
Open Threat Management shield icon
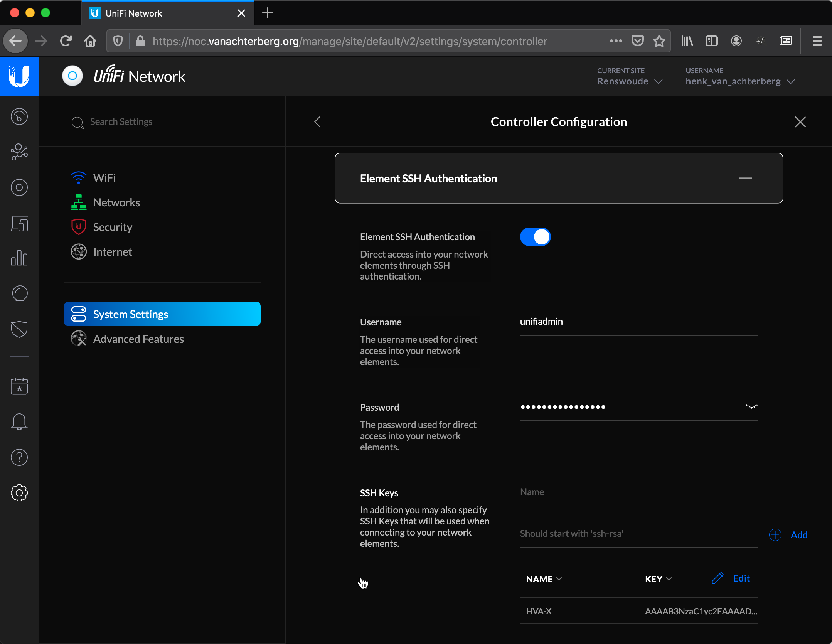tap(19, 329)
